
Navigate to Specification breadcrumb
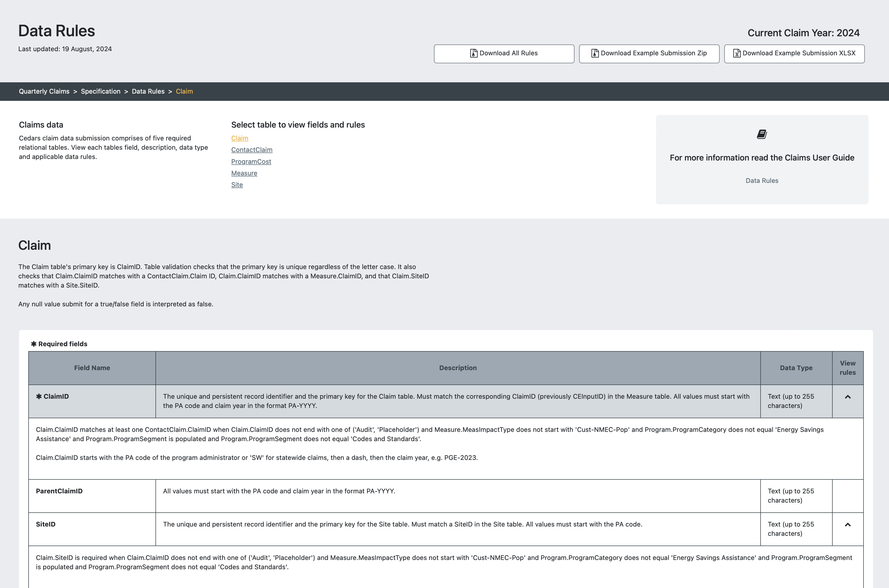point(101,92)
